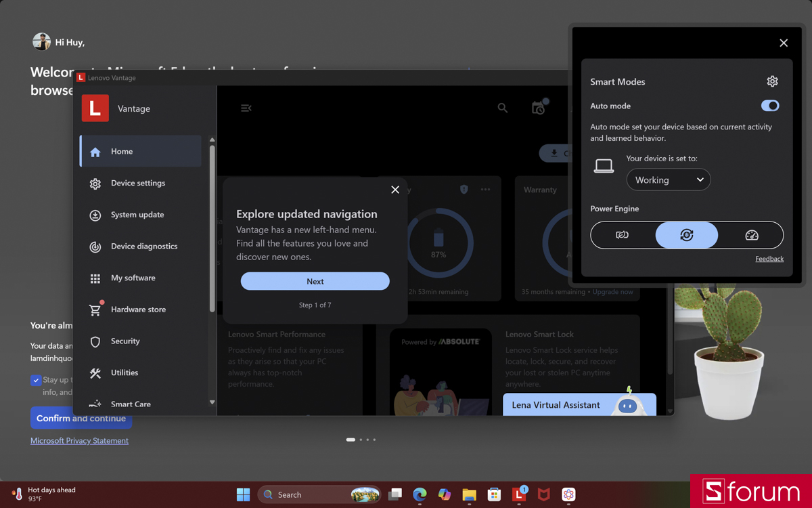Click the sidebar scrollbar up arrow
Image resolution: width=812 pixels, height=508 pixels.
[212, 140]
